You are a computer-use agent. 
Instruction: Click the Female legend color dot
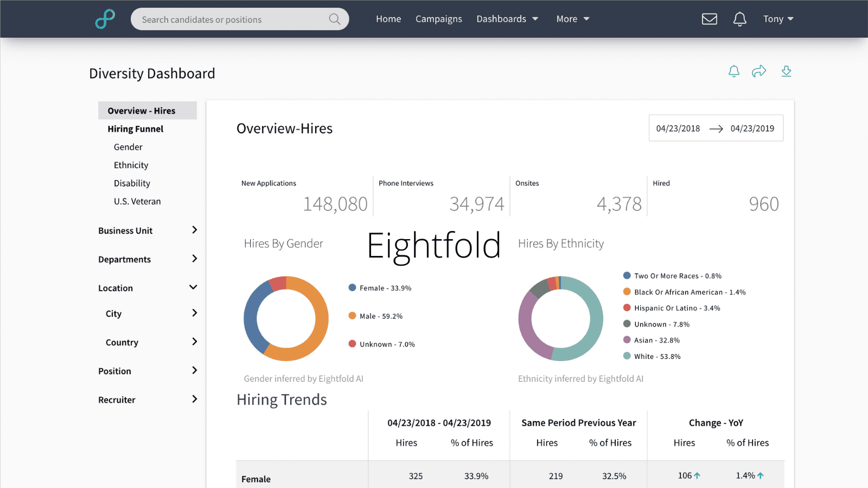(x=352, y=287)
